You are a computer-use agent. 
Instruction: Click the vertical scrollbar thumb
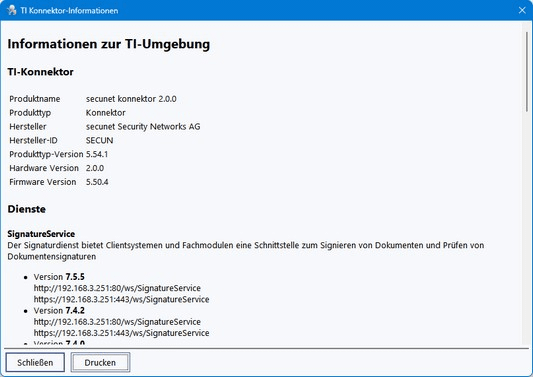(527, 71)
